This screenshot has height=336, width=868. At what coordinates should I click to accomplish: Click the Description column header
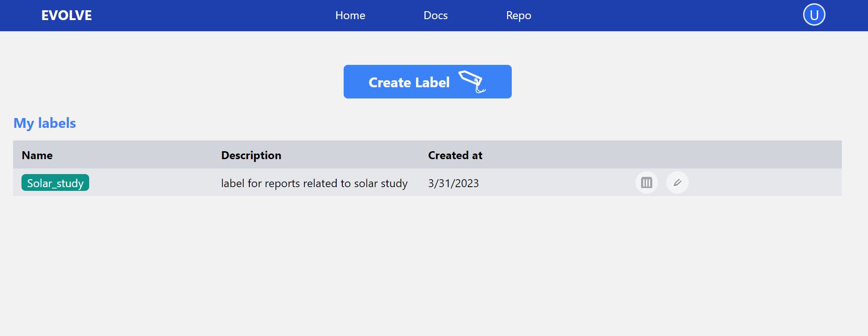point(251,155)
